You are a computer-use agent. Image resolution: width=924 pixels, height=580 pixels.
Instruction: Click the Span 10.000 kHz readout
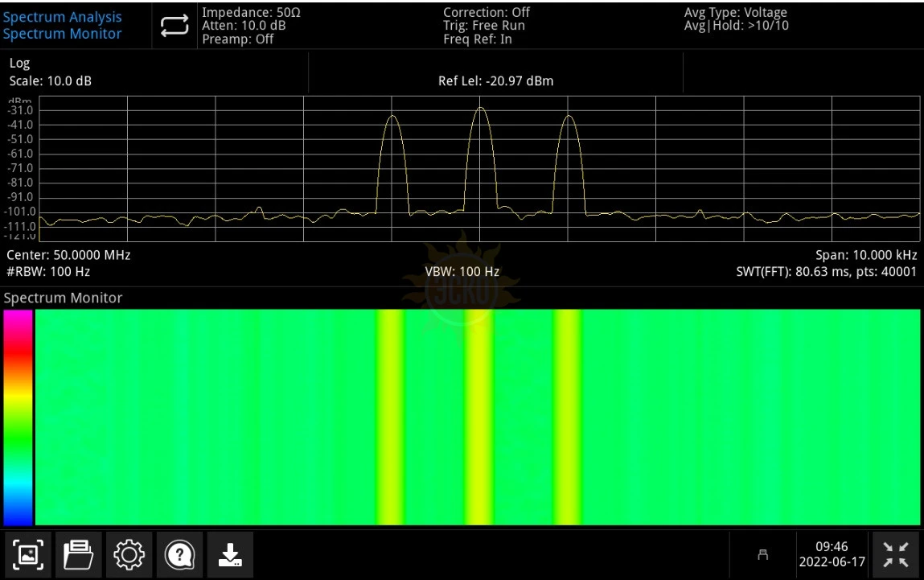click(865, 255)
